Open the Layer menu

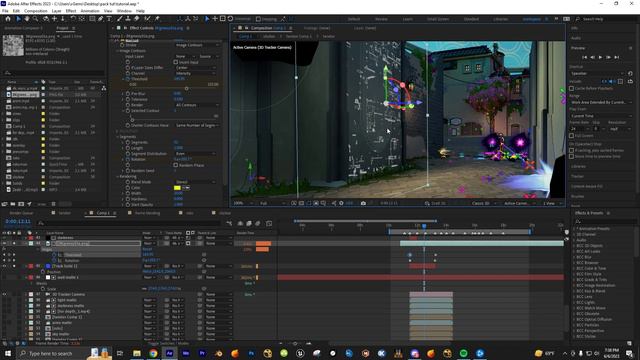click(57, 11)
